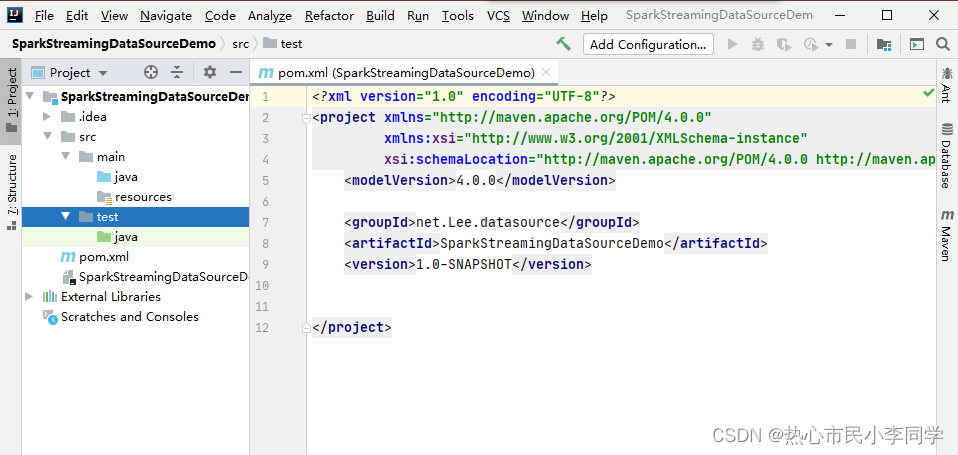The width and height of the screenshot is (958, 455).
Task: Collapse the project tag fold marker on line 2
Action: (307, 119)
